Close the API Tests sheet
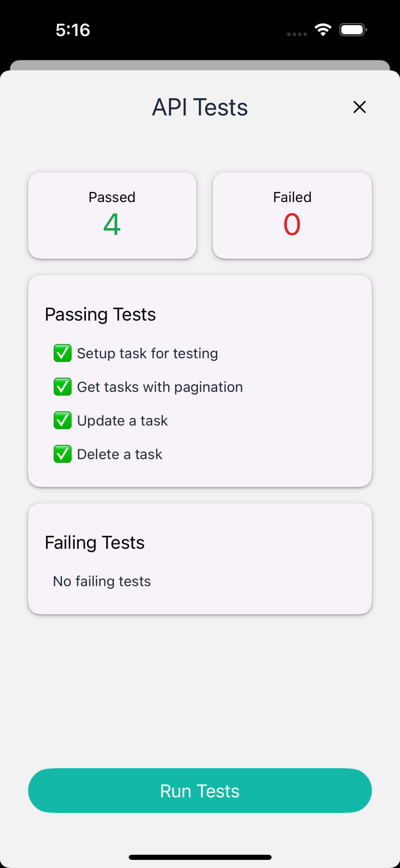The image size is (400, 868). [359, 107]
